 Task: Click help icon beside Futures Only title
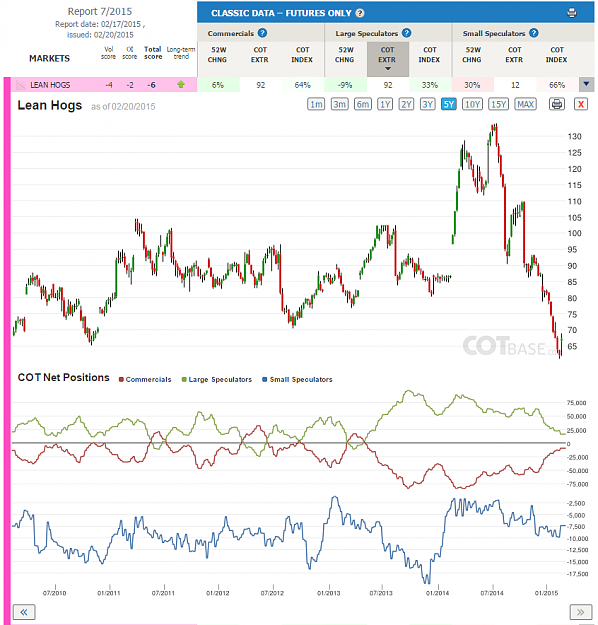(x=360, y=13)
